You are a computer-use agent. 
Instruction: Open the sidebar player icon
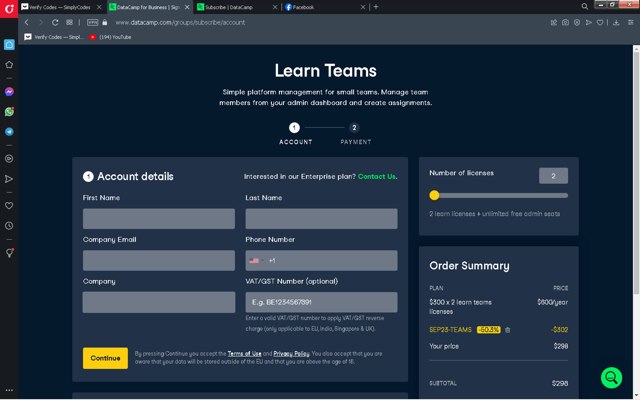tap(9, 159)
